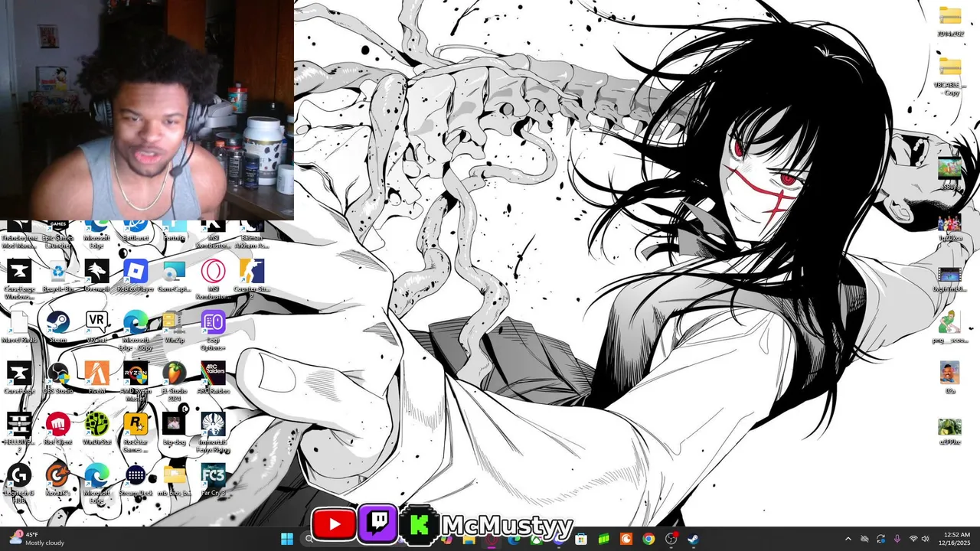The width and height of the screenshot is (980, 551).
Task: Open the Stream Deck shortcut
Action: [x=136, y=480]
